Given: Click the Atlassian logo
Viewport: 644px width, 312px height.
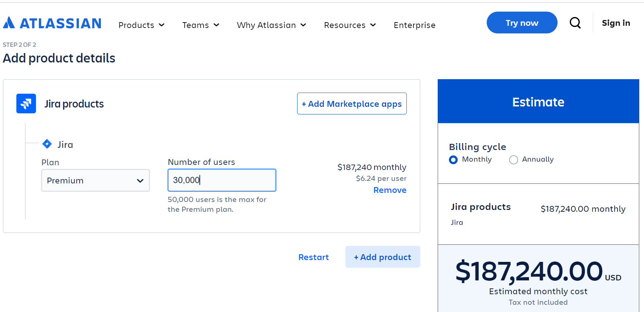Looking at the screenshot, I should point(52,23).
